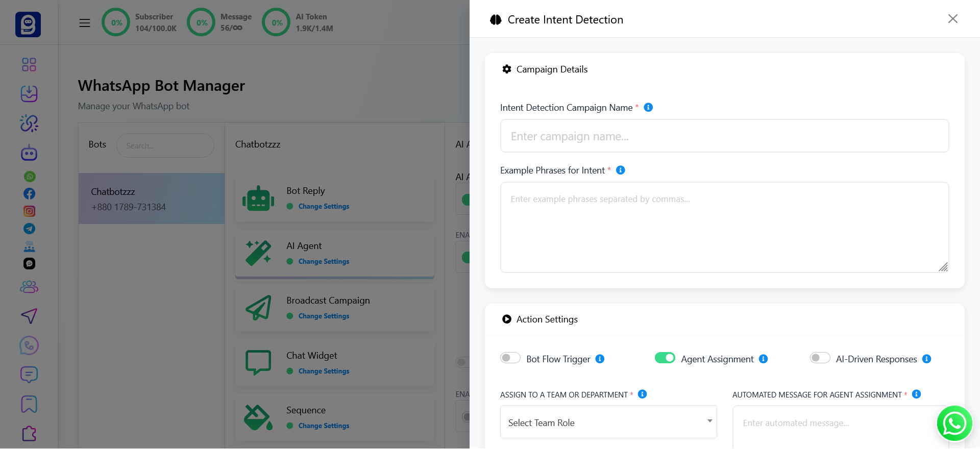Enable the Bot Flow Trigger toggle
Screen dimensions: 980x449
tap(510, 358)
